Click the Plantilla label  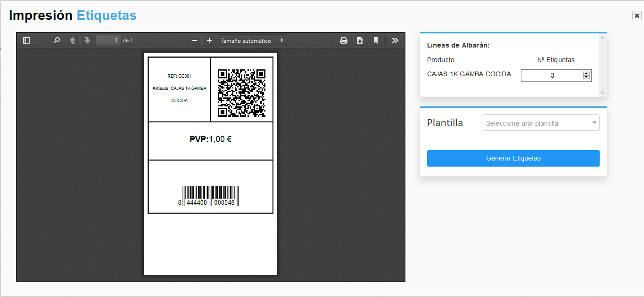(445, 123)
